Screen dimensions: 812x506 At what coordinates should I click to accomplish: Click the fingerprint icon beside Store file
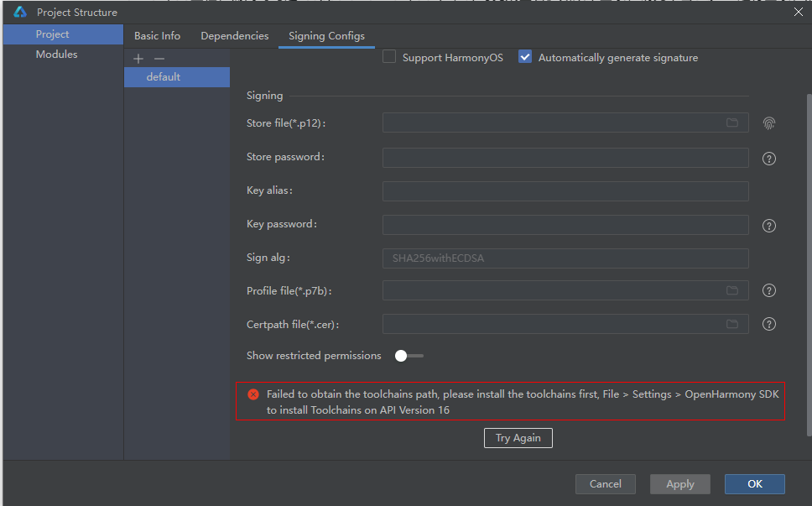click(769, 123)
